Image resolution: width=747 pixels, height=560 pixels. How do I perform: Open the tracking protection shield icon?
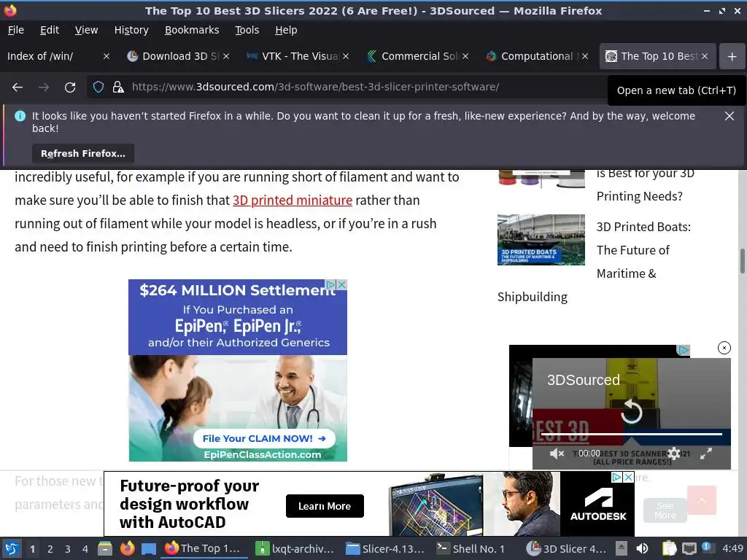tap(98, 87)
